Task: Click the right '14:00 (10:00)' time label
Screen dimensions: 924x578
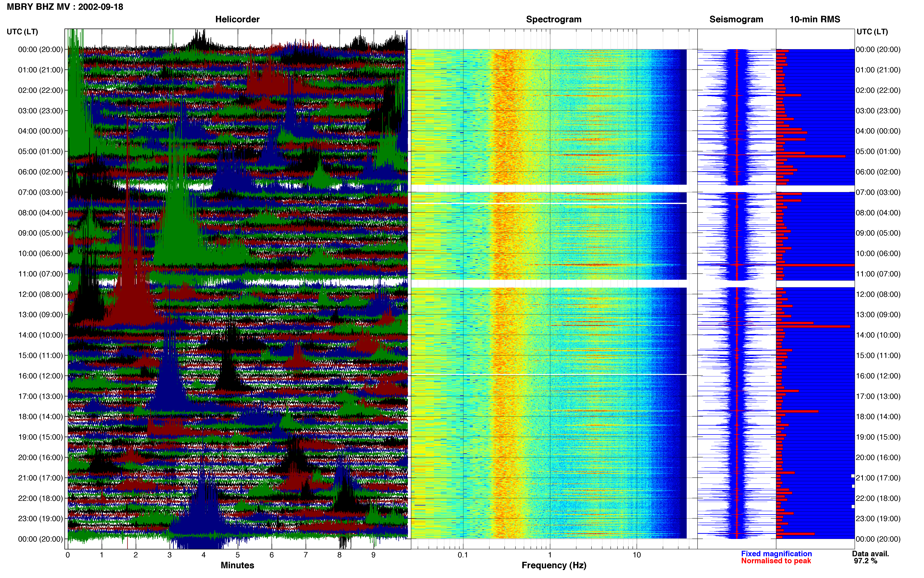Action: pos(878,335)
